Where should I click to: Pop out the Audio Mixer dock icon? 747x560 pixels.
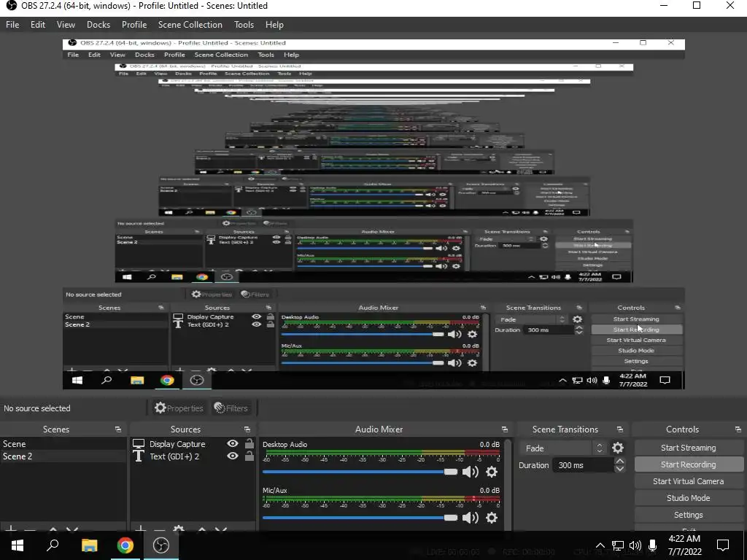click(x=505, y=429)
